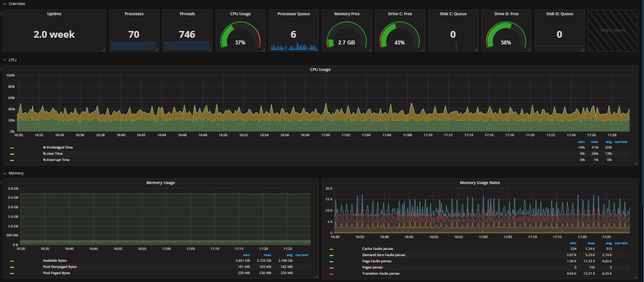The height and width of the screenshot is (282, 644).
Task: Open Pages persec orange color swatch
Action: [332, 267]
